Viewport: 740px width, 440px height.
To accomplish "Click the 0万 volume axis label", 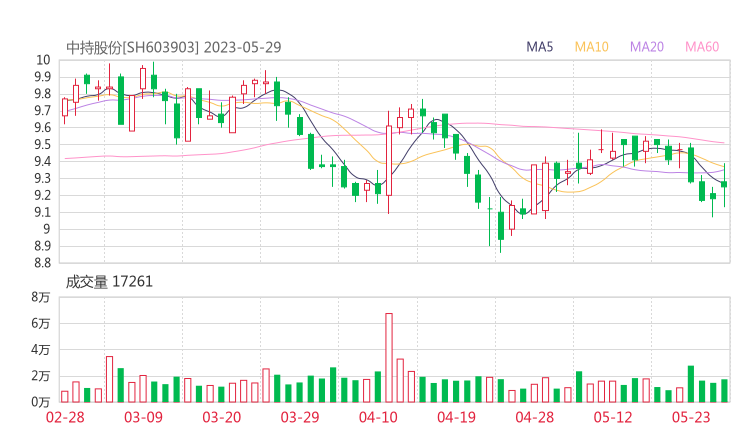I will point(41,402).
